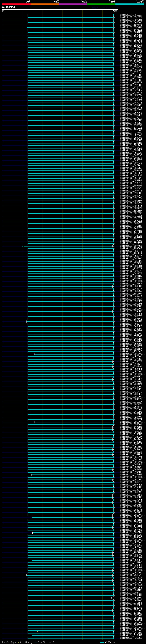This screenshot has height=644, width=146.
Task: Select the query label AV391536
Action: click(x=8, y=7)
